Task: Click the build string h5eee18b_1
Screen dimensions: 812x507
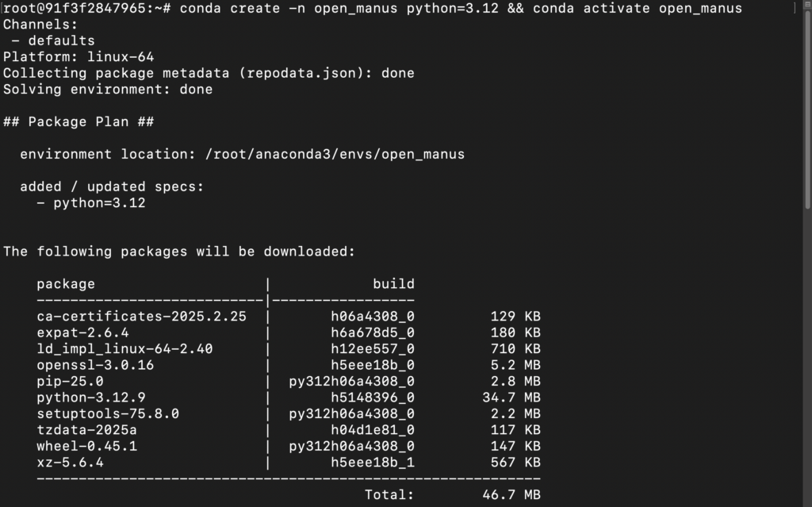Action: [x=373, y=463]
